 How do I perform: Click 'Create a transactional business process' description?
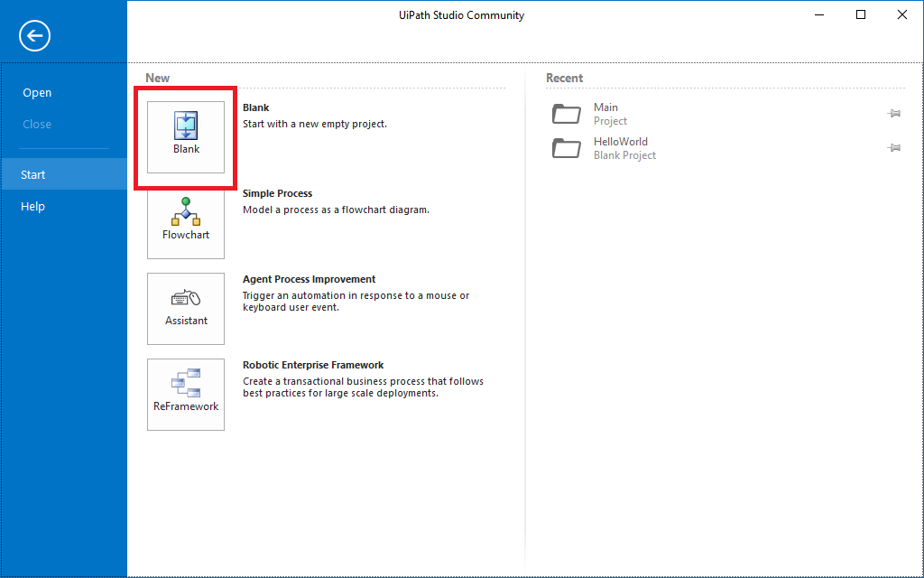363,387
